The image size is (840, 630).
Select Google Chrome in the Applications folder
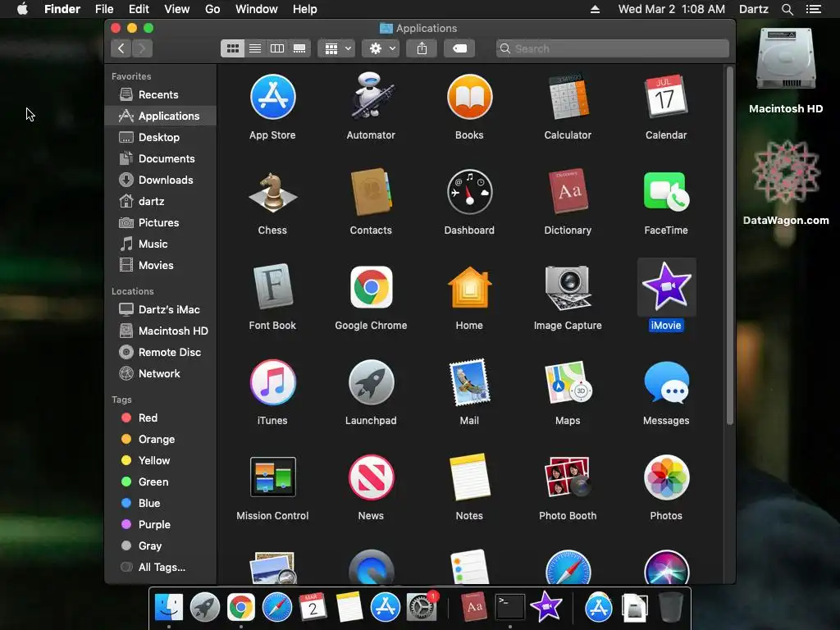pyautogui.click(x=371, y=286)
